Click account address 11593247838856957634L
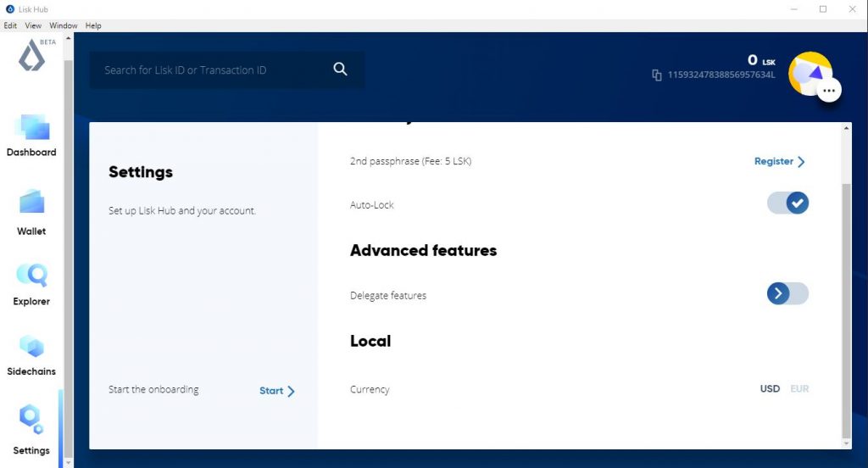The height and width of the screenshot is (468, 868). pos(721,75)
